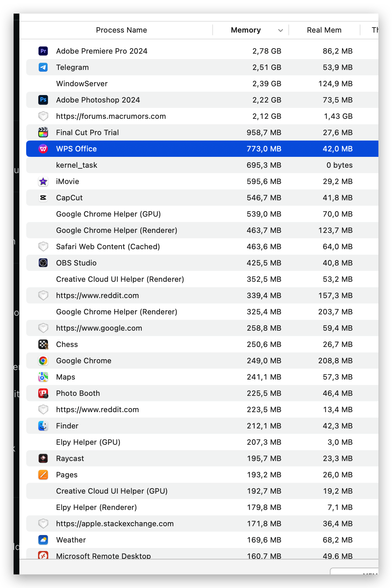Click the Adobe Photoshop icon
The image size is (392, 588).
click(x=43, y=100)
